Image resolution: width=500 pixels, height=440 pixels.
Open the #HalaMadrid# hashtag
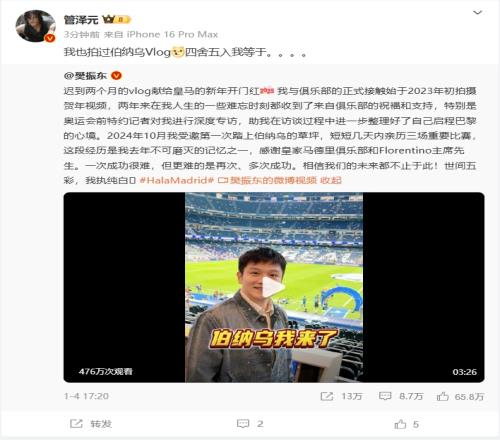(x=176, y=180)
